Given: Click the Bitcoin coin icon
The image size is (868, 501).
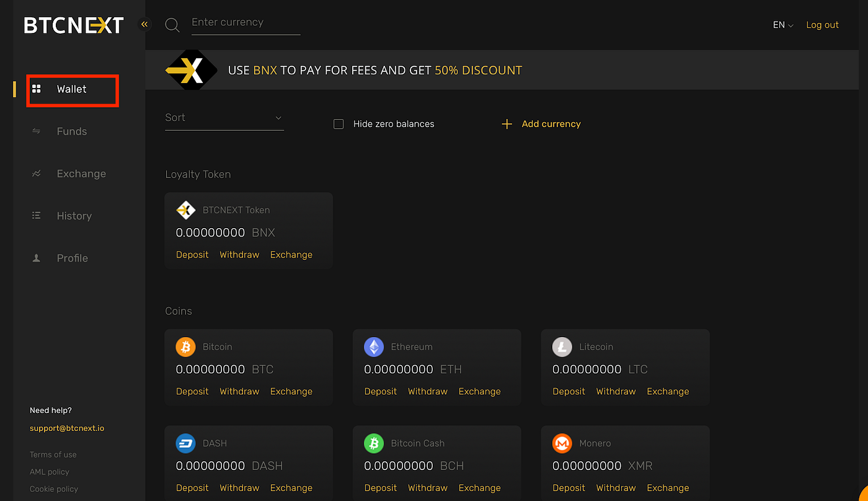Looking at the screenshot, I should (x=186, y=347).
